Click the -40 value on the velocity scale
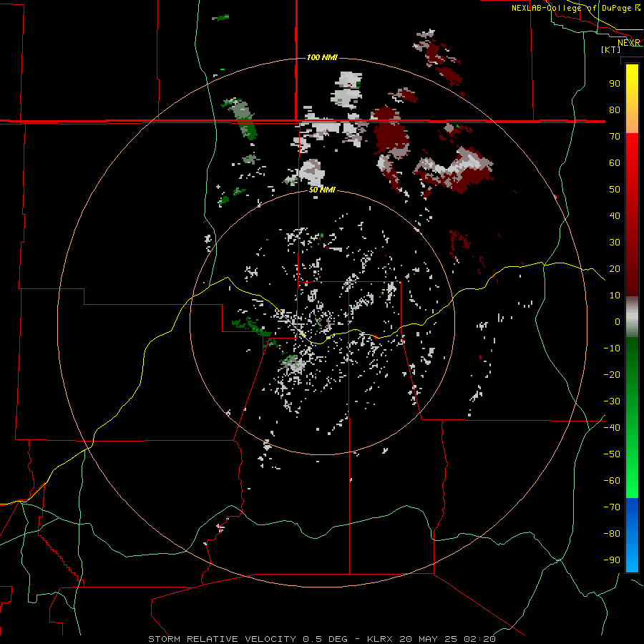Image resolution: width=644 pixels, height=644 pixels. pyautogui.click(x=612, y=428)
